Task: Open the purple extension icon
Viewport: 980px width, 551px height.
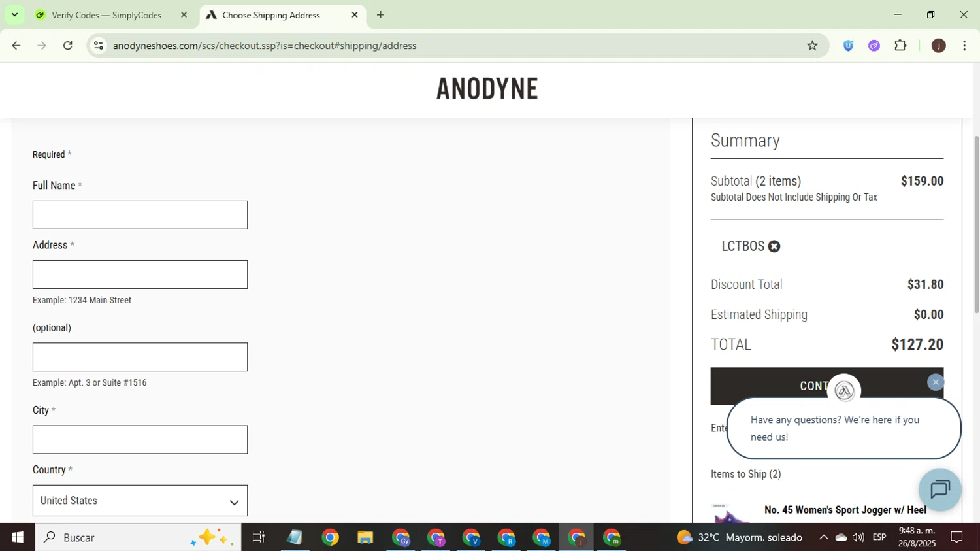Action: (874, 46)
